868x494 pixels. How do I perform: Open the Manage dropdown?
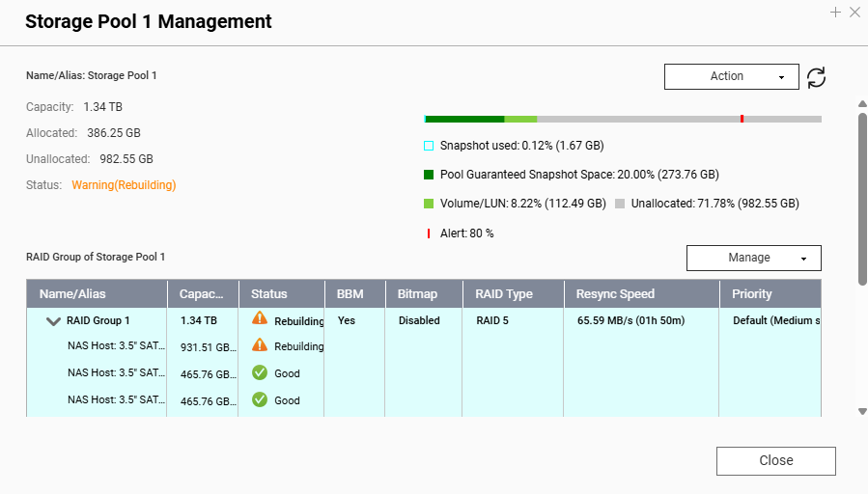coord(753,258)
